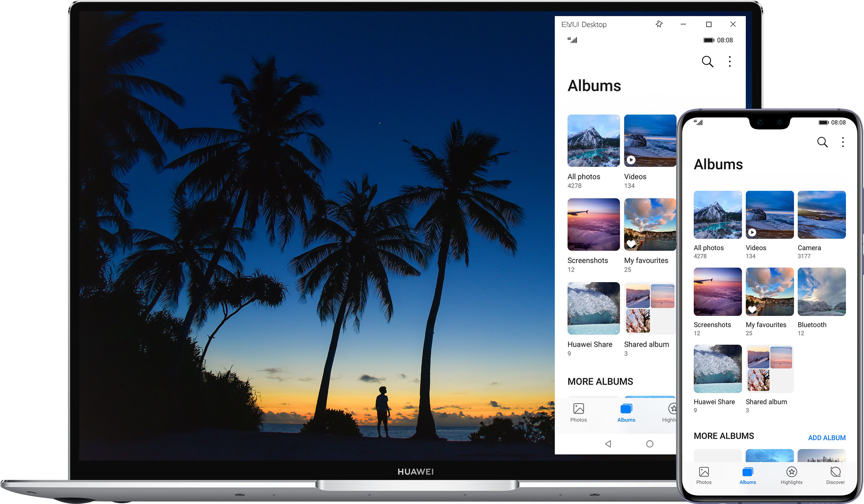Click 'MORE ALBUMS' heading on the phone
Viewport: 864px width, 504px height.
click(723, 436)
